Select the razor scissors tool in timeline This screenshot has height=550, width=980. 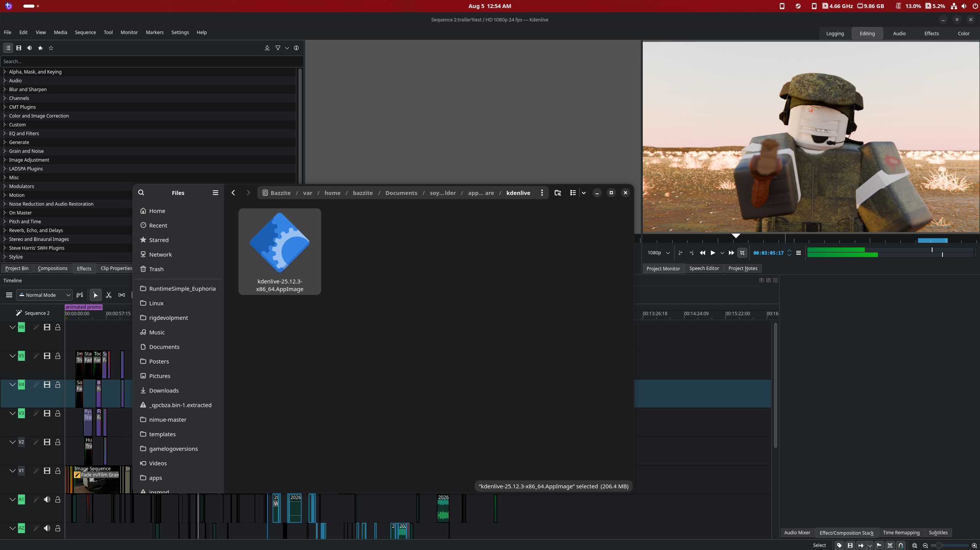(109, 295)
